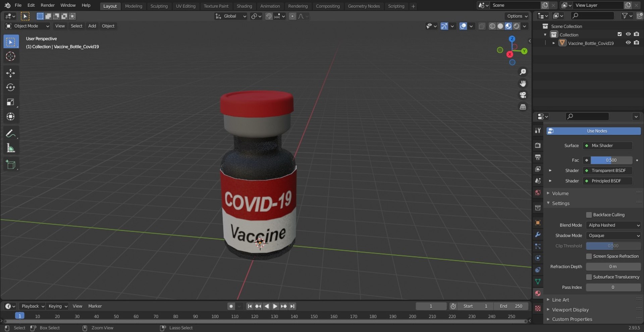This screenshot has height=332, width=644.
Task: Toggle the camera view icon
Action: point(523,95)
